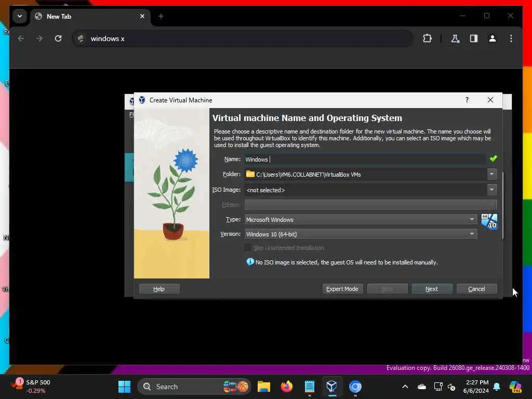This screenshot has height=399, width=532.
Task: Click the address bar site info icon
Action: tap(81, 38)
